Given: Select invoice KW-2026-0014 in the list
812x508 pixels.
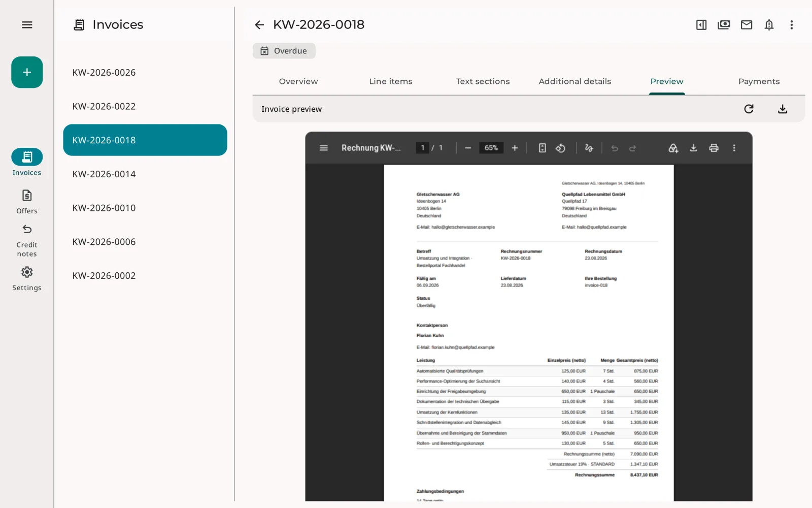Looking at the screenshot, I should tap(145, 174).
